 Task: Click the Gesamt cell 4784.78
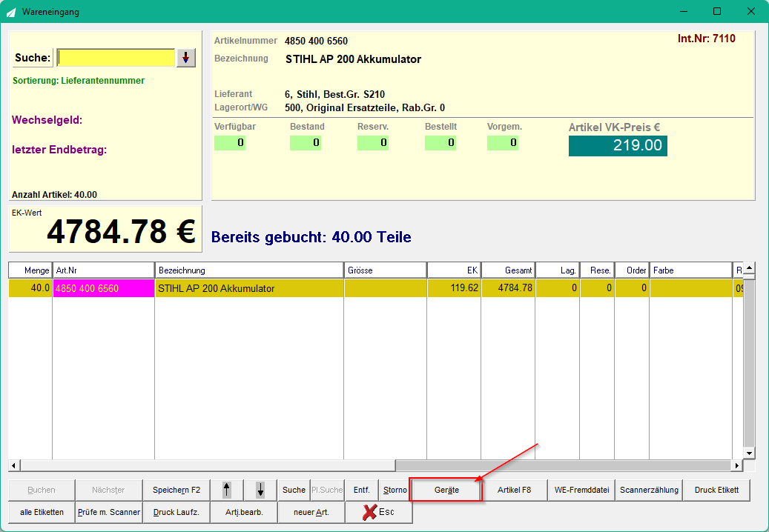tap(508, 288)
